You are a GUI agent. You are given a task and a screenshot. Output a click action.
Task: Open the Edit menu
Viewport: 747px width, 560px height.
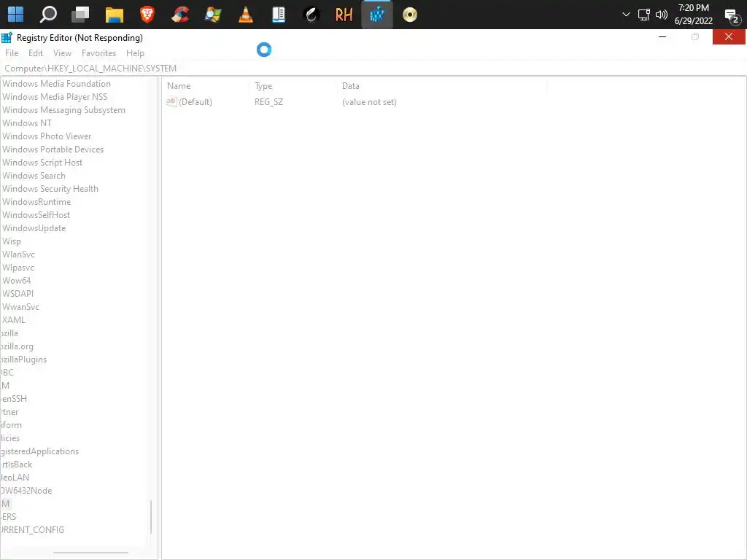click(36, 53)
